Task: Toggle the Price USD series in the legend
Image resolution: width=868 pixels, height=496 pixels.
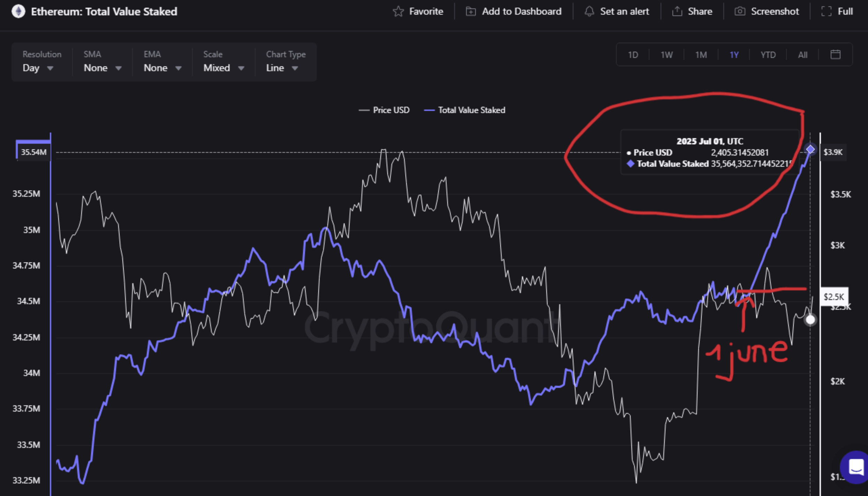Action: 384,110
